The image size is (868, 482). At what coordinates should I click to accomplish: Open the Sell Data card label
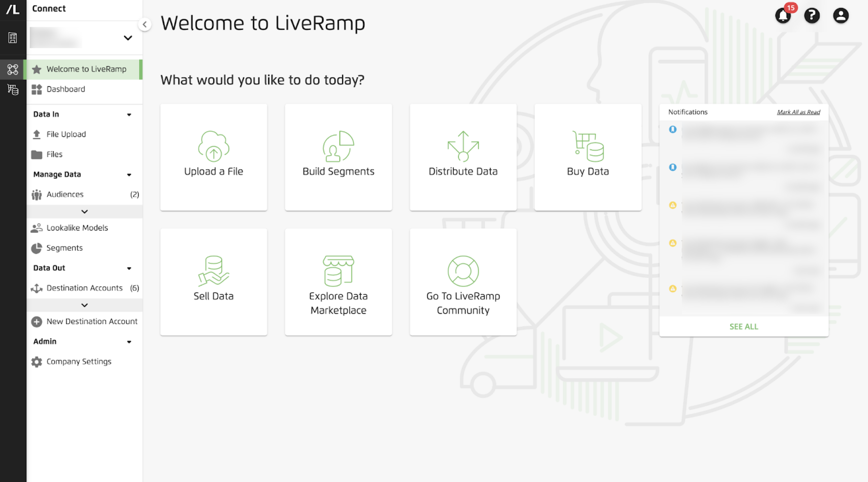click(214, 296)
